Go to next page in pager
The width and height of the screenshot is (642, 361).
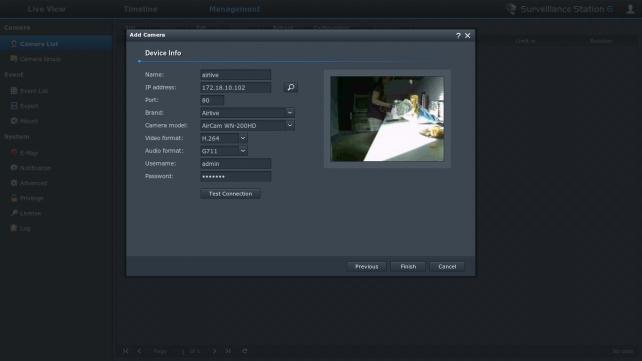pyautogui.click(x=215, y=351)
